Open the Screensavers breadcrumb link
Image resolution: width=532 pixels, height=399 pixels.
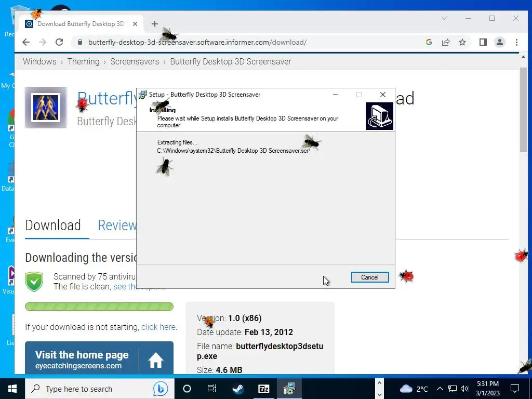click(135, 61)
